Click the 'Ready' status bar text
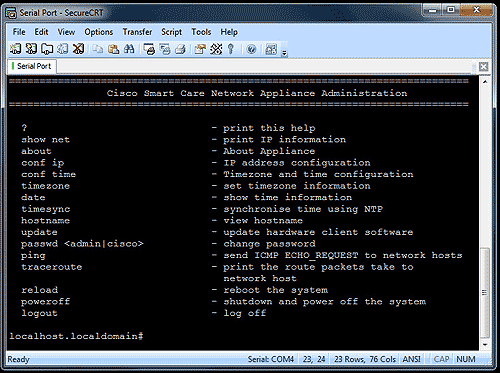Viewport: 500px width, 373px height. click(x=19, y=360)
